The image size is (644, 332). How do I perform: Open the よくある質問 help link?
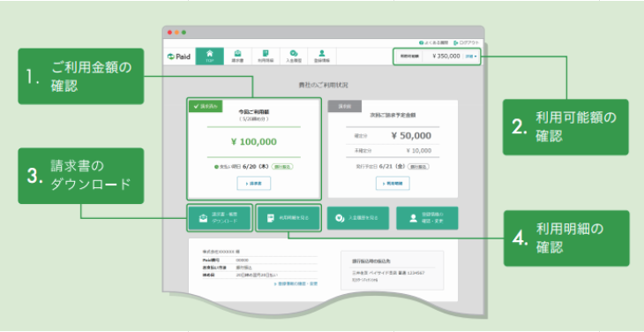(434, 42)
